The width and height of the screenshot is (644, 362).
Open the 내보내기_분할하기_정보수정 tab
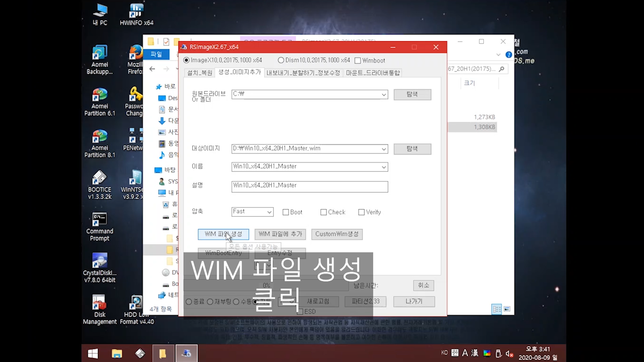(303, 73)
